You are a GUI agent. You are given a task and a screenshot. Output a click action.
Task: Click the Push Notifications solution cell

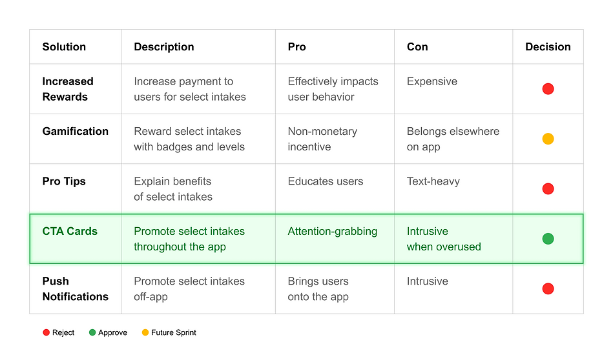point(76,288)
